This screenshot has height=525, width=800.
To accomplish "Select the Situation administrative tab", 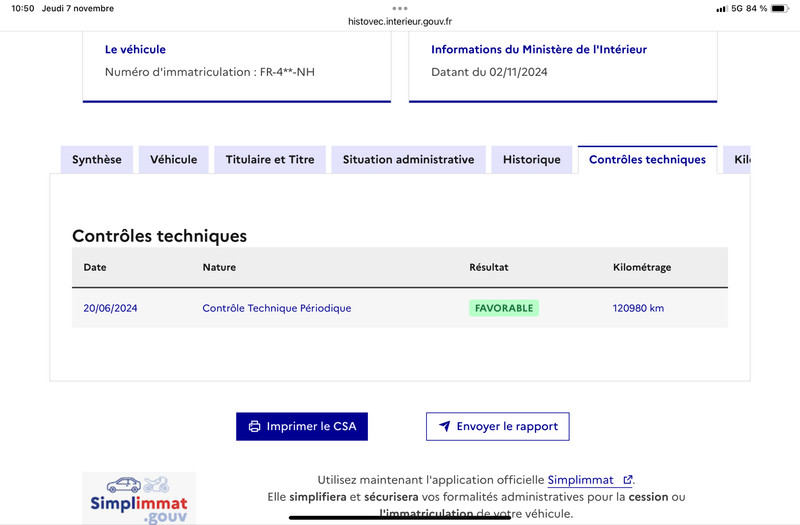I will click(x=409, y=160).
